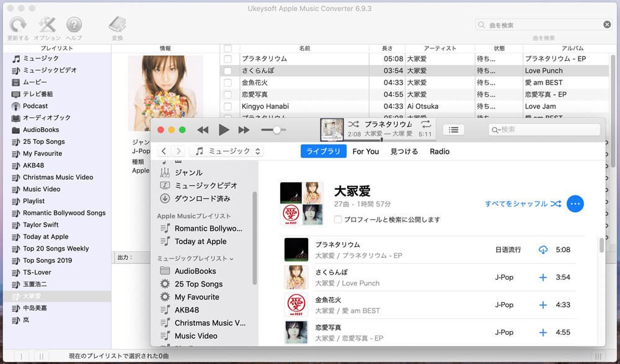
Task: Enable プロフィールと検索に公開します checkbox
Action: (x=338, y=220)
